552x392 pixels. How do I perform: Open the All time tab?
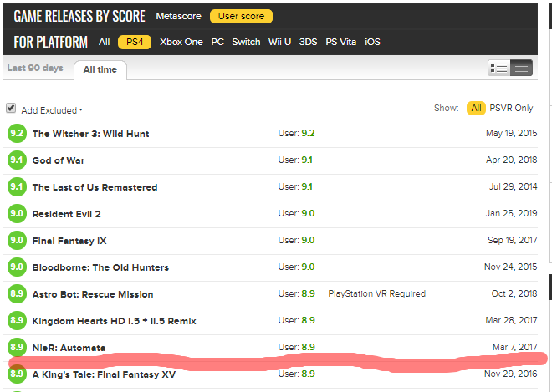(x=100, y=70)
